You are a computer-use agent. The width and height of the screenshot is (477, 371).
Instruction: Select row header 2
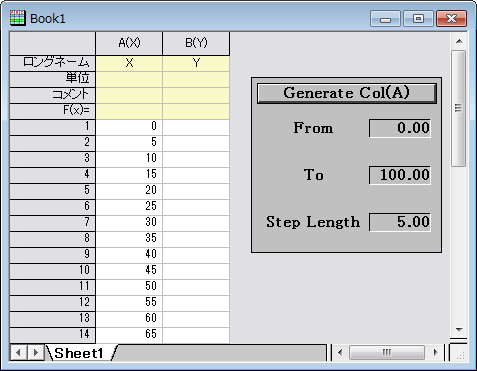click(x=53, y=143)
